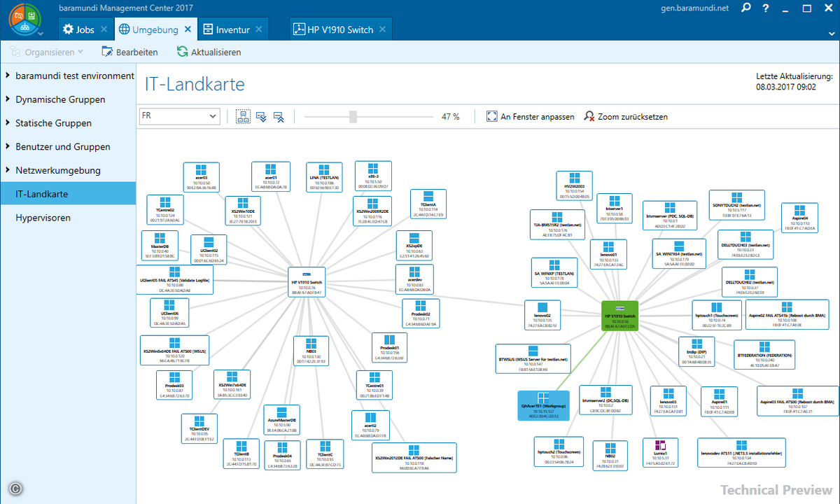This screenshot has width=840, height=504.
Task: Select the UClient06 node
Action: click(x=169, y=313)
